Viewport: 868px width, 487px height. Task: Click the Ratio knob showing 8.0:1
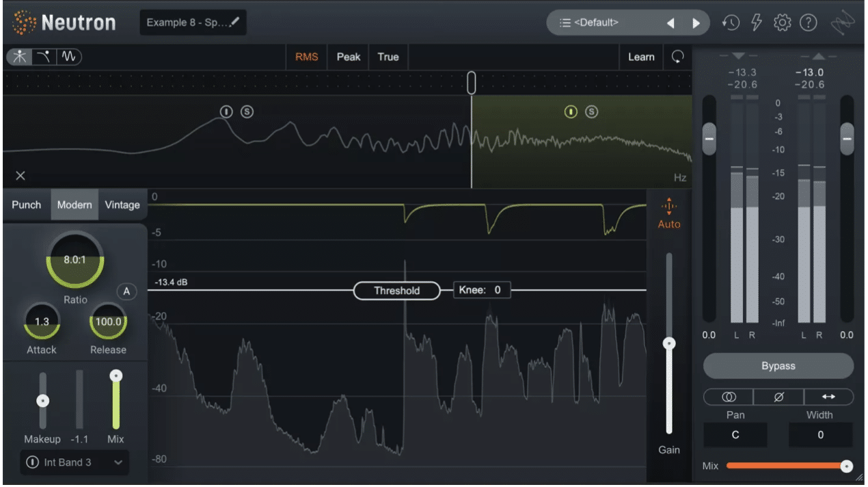point(75,260)
